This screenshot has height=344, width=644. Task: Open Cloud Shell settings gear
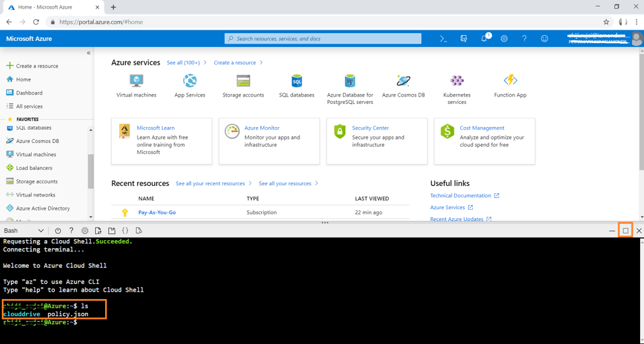pyautogui.click(x=85, y=231)
